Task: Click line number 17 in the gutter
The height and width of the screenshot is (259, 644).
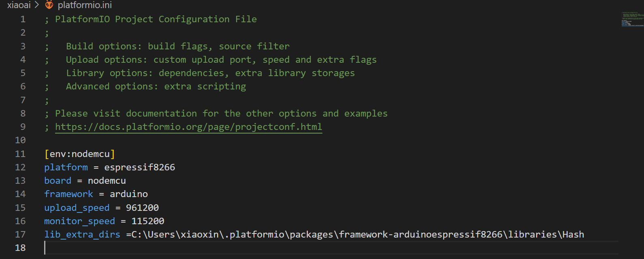Action: click(x=20, y=234)
